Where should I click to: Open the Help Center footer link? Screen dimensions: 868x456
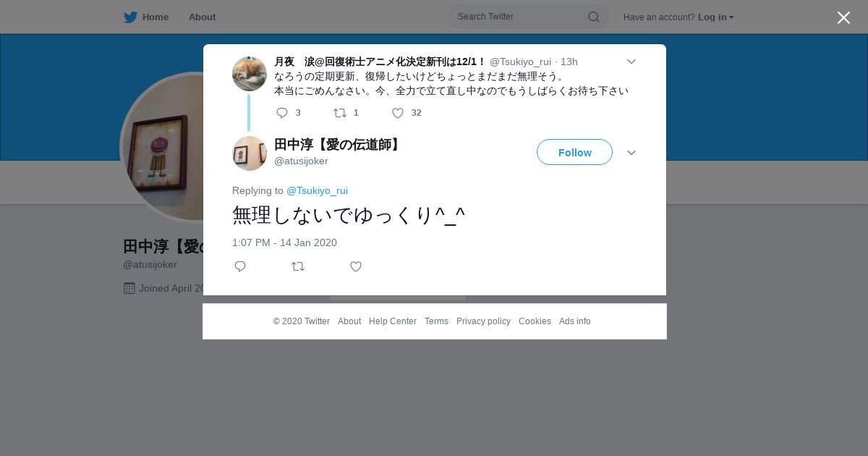393,321
